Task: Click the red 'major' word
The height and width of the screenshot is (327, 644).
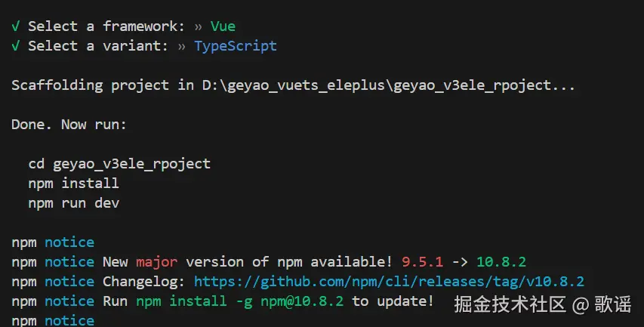Action: click(156, 262)
